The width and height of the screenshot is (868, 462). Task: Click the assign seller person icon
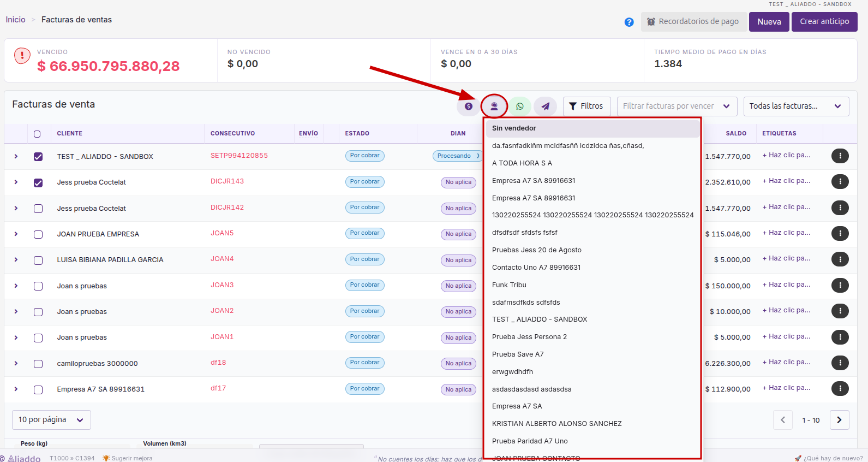point(494,106)
